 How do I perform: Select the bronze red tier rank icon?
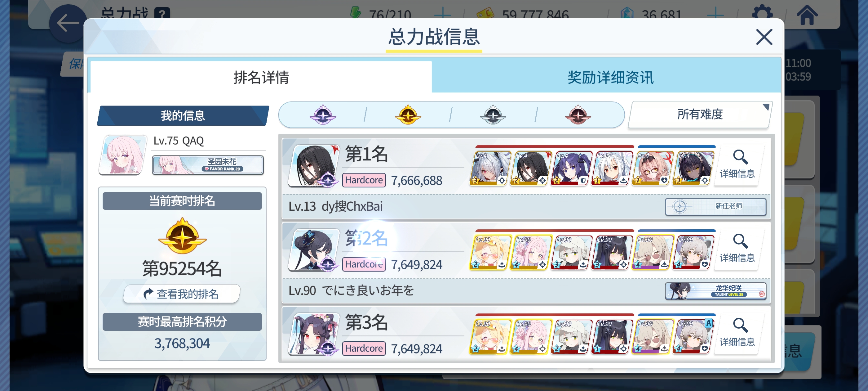[x=578, y=115]
